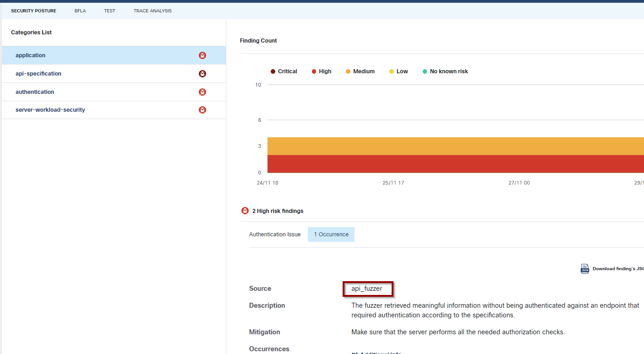
Task: Click the Occurrences label
Action: click(269, 349)
